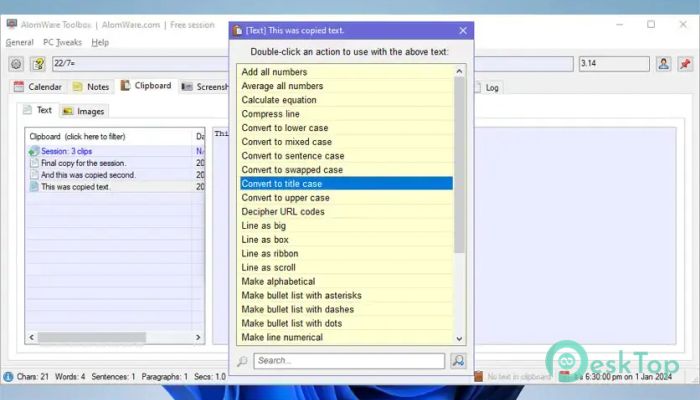Image resolution: width=700 pixels, height=400 pixels.
Task: Select action 'Add all numbers'
Action: [x=346, y=72]
